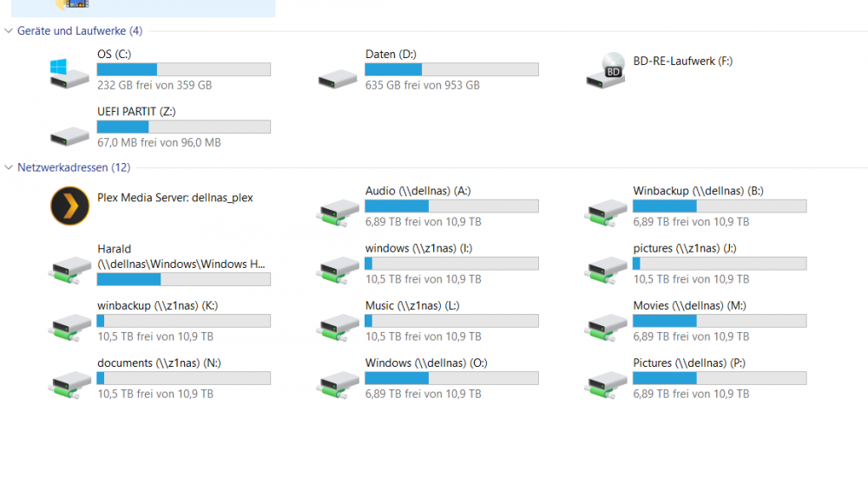Click the Winbackup (\\dellnas) (B:) network drive icon
The width and height of the screenshot is (868, 477).
coord(606,213)
